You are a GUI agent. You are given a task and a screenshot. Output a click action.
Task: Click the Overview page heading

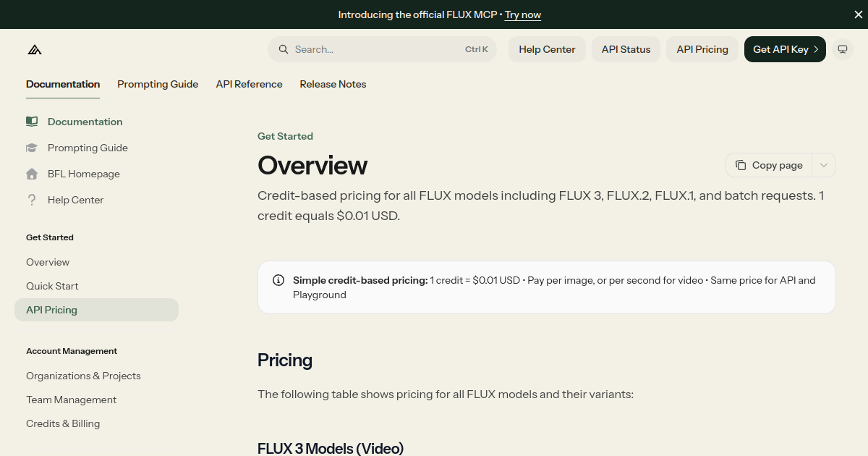coord(312,166)
